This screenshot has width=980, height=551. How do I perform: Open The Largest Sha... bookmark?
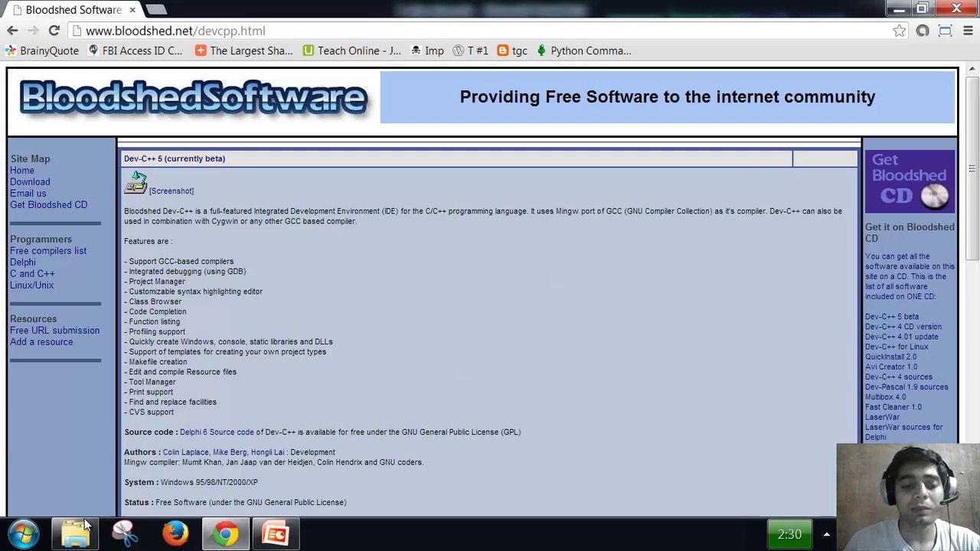(x=244, y=51)
